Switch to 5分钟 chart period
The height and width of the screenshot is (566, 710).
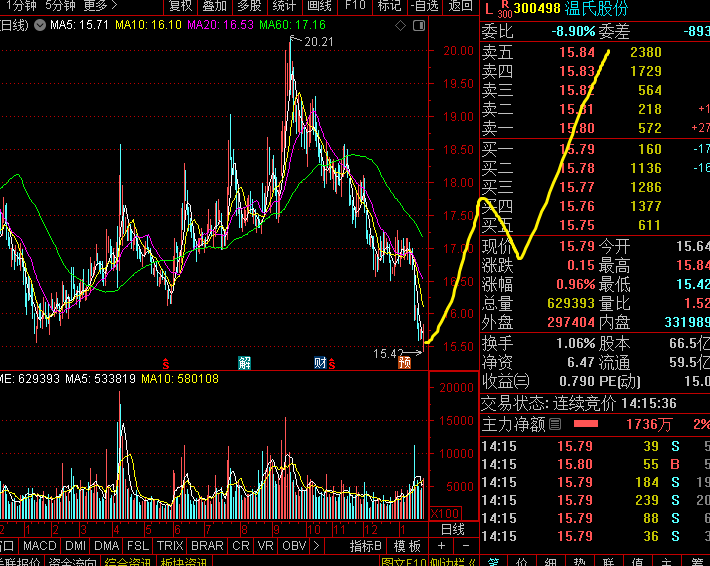click(x=60, y=6)
